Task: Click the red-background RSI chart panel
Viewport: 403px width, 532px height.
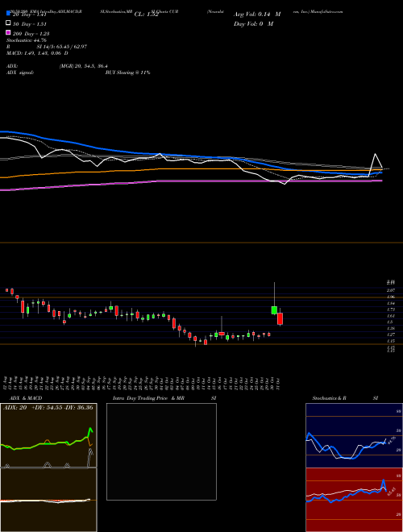Action: pyautogui.click(x=354, y=500)
